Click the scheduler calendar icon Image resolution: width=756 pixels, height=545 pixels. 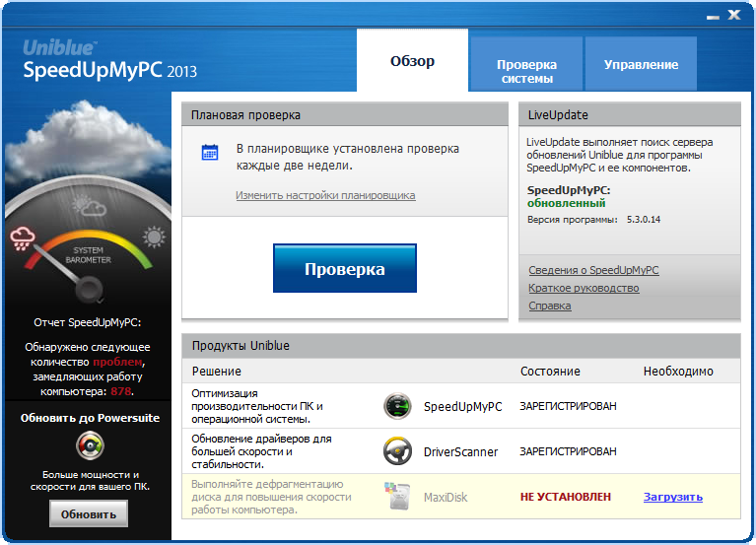tap(210, 153)
